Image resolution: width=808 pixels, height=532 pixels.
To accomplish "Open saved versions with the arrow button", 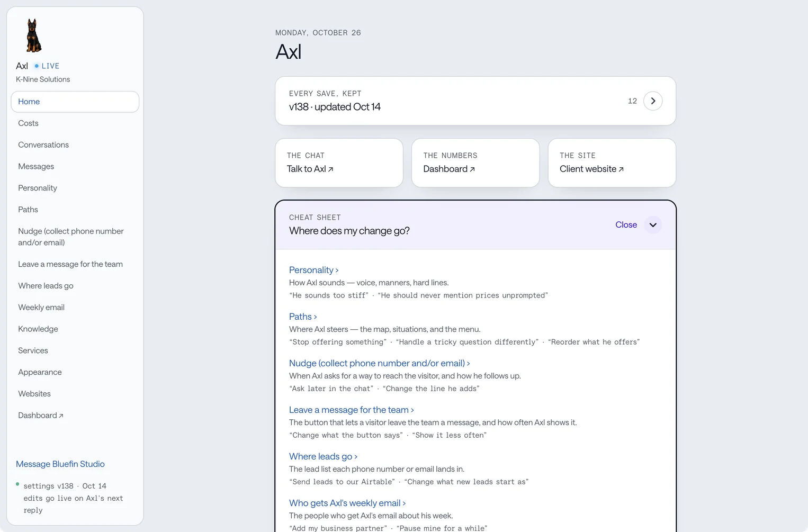I will pyautogui.click(x=653, y=101).
